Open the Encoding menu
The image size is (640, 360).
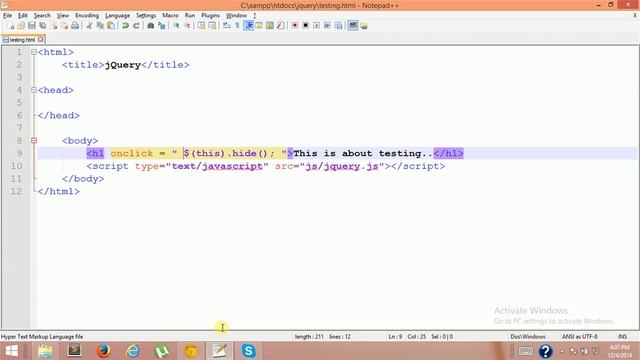pyautogui.click(x=87, y=16)
